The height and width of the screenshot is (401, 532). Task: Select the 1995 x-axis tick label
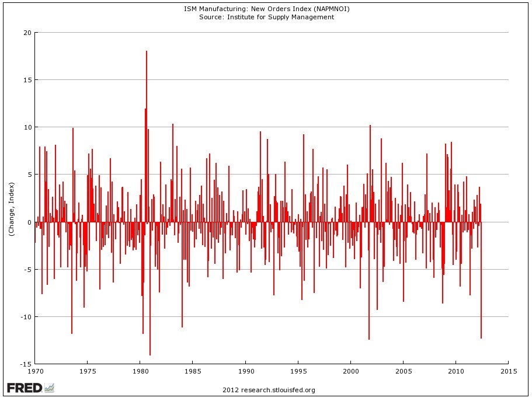[x=298, y=371]
